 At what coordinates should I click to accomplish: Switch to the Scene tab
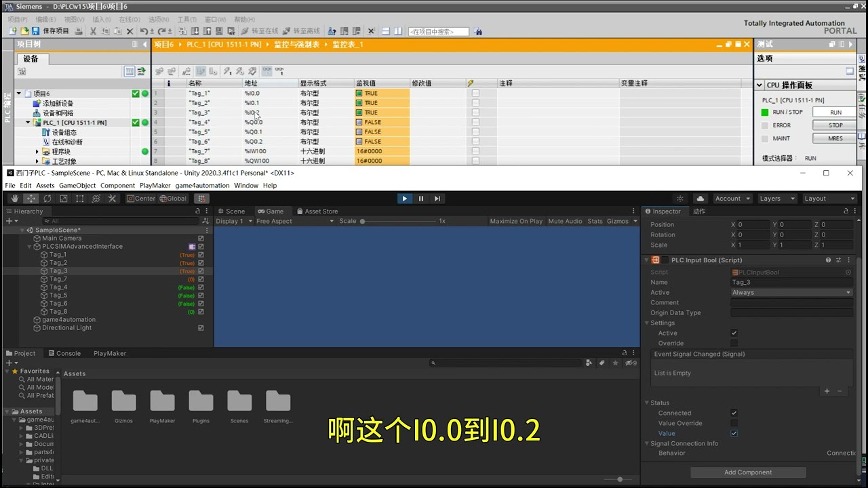(x=231, y=211)
